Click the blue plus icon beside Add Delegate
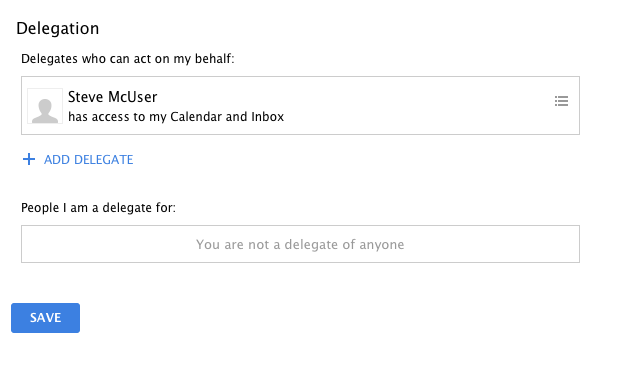Viewport: 639px width, 366px height. pyautogui.click(x=29, y=159)
